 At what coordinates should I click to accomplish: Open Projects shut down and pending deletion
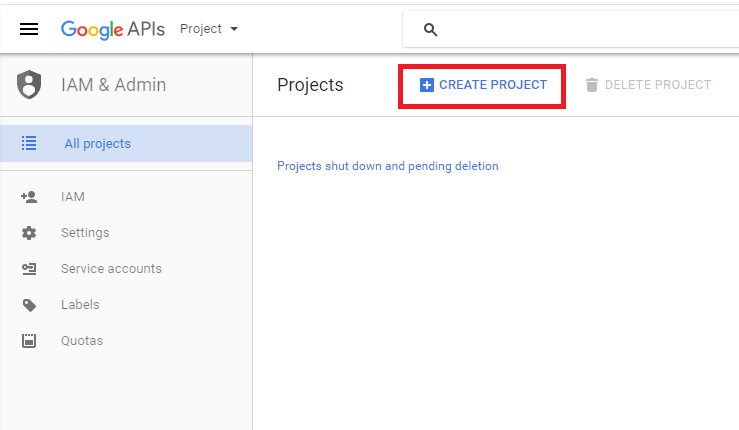point(387,166)
